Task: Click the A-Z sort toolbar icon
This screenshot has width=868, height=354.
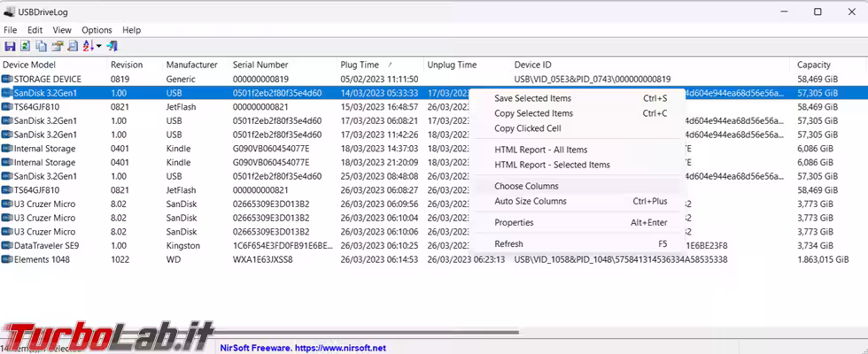Action: click(x=88, y=46)
